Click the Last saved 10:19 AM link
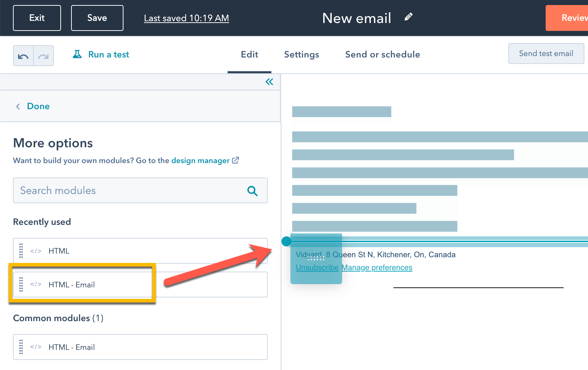Viewport: 588px width, 370px height. tap(186, 18)
